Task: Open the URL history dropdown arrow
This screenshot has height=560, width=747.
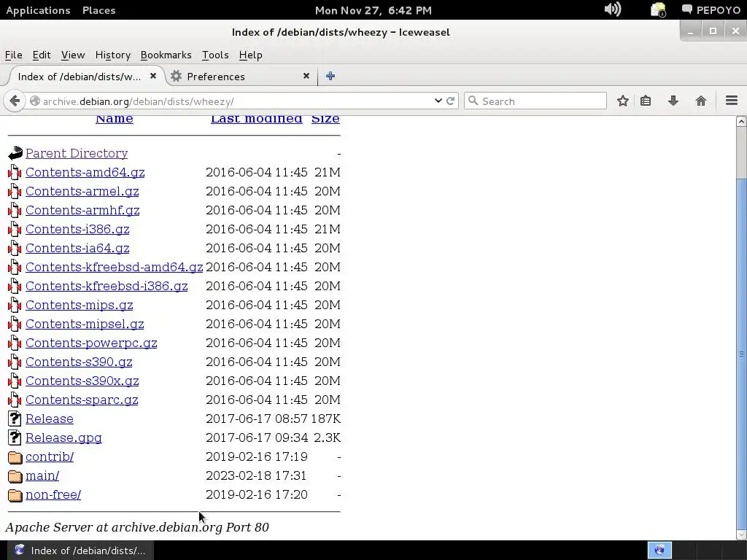Action: point(438,101)
